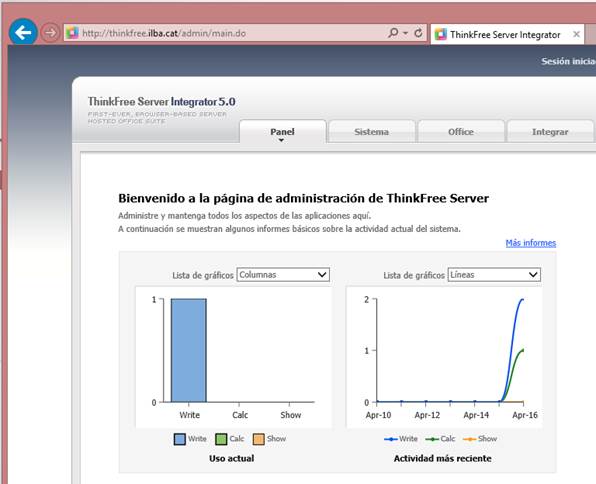
Task: Open the Líneas chart type dropdown
Action: tap(494, 275)
